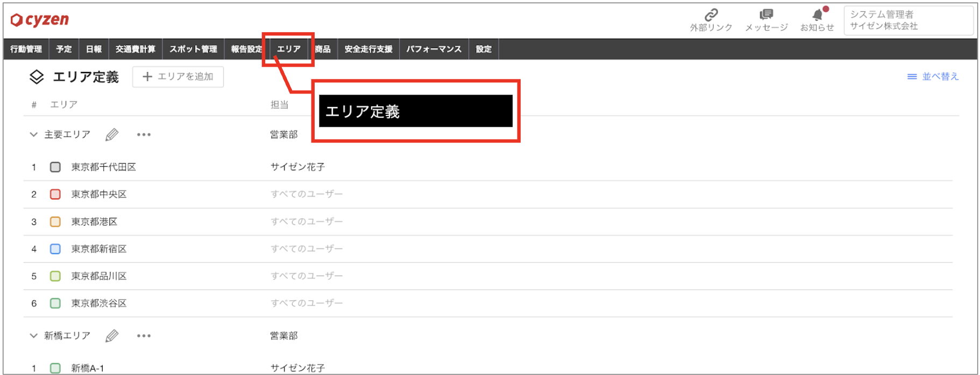Click すべてのユーザー in 東京都中央区 row
The image size is (980, 375).
[x=307, y=194]
